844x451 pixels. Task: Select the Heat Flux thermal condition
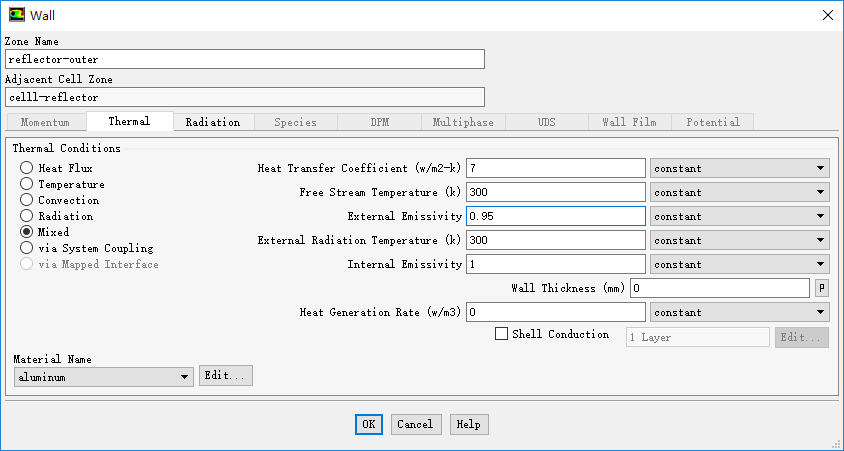pyautogui.click(x=27, y=169)
